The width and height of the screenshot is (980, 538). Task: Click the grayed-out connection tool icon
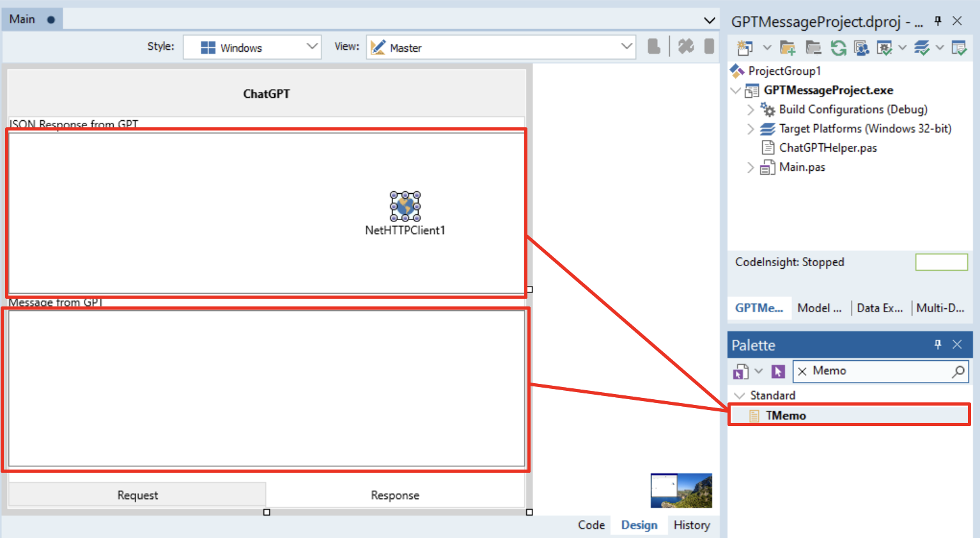click(686, 47)
